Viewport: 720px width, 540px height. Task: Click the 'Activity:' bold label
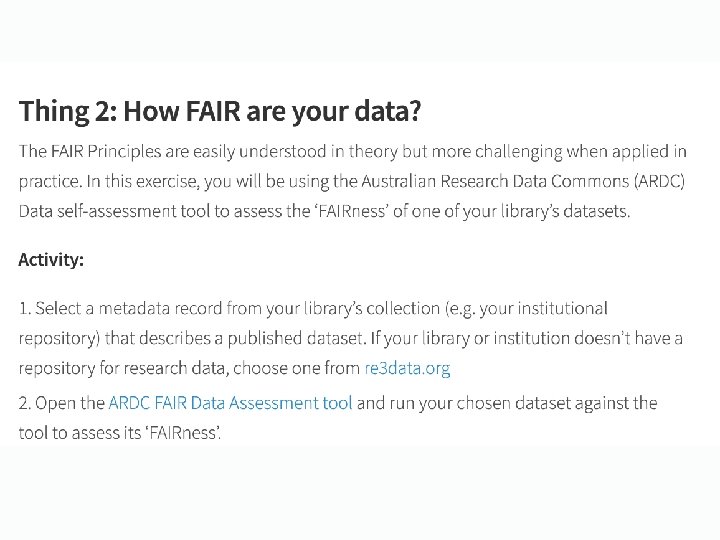pos(51,260)
